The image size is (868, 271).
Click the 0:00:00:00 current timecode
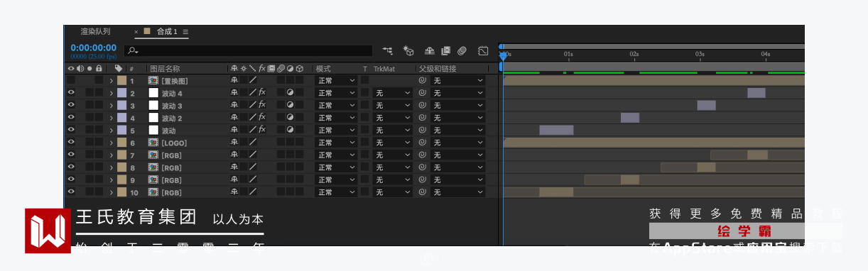coord(93,48)
